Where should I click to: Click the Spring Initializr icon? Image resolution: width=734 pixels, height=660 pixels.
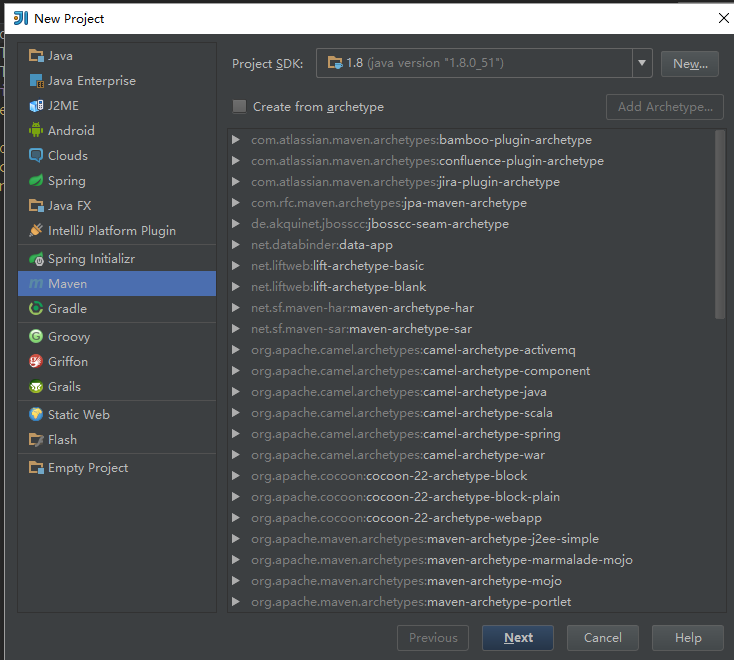pyautogui.click(x=36, y=259)
